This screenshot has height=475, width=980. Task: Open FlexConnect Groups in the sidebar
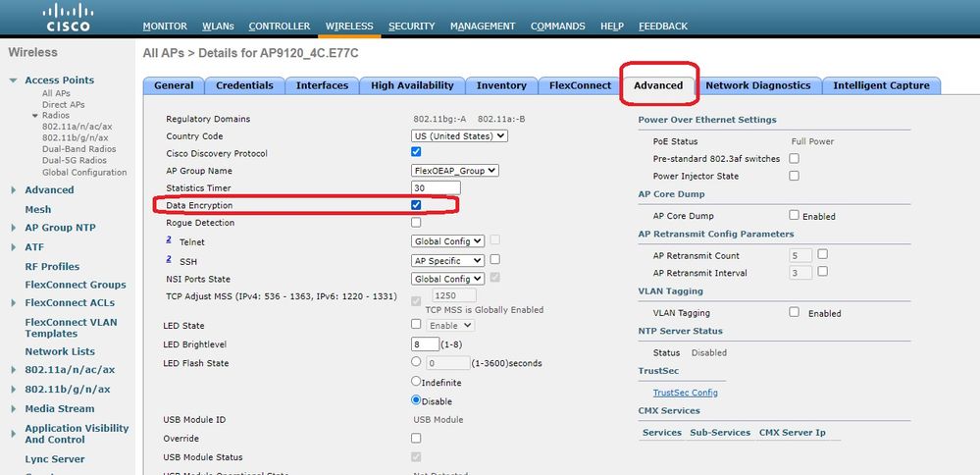click(x=76, y=285)
